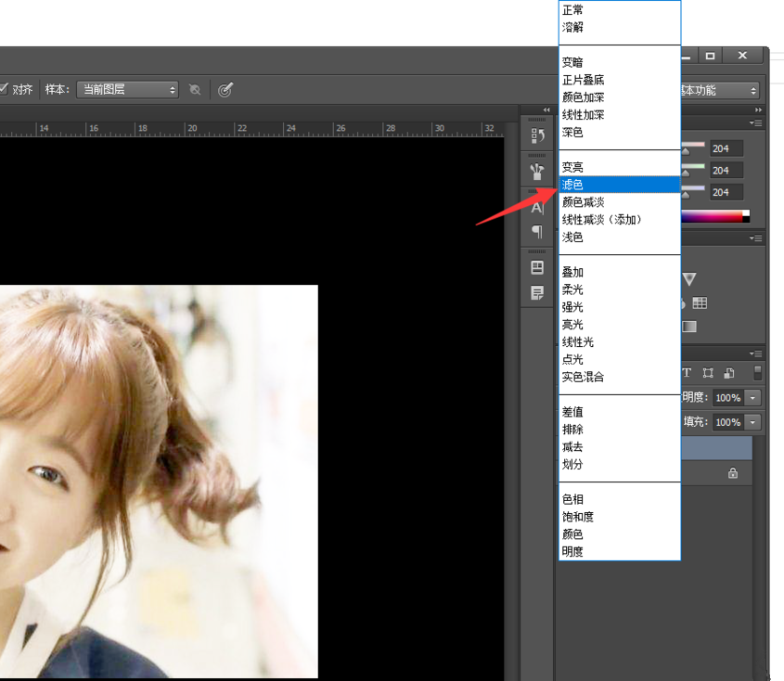Open the 基本功能 workspace dropdown
This screenshot has width=784, height=681.
pyautogui.click(x=718, y=90)
